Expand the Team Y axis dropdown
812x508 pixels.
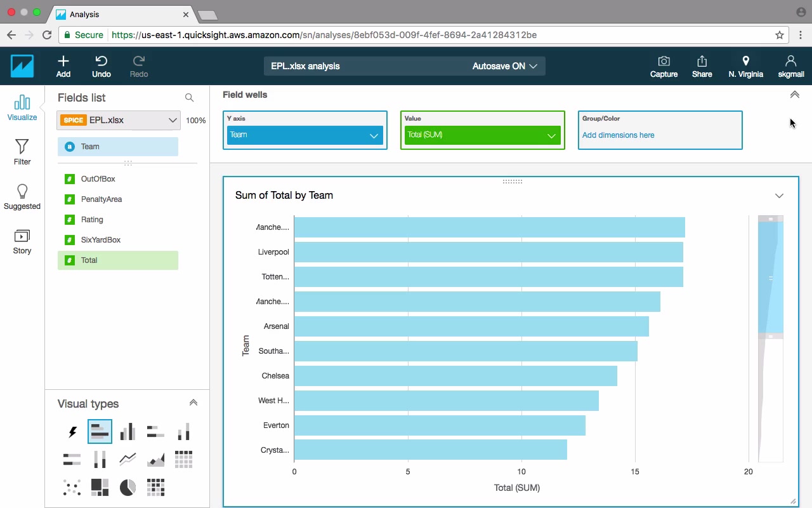(374, 135)
